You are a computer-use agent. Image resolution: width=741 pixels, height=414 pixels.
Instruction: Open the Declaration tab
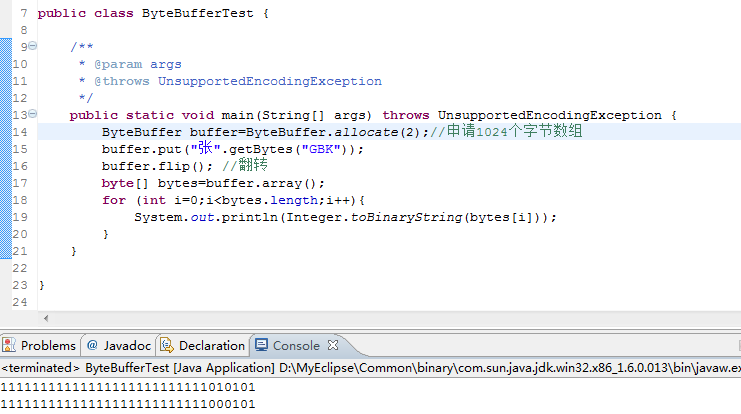coord(203,345)
